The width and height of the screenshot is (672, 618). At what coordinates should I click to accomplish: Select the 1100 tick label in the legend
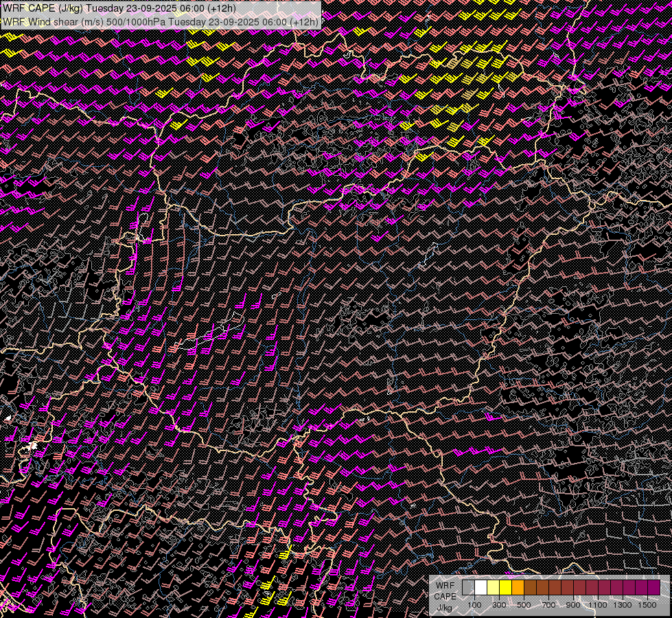click(x=598, y=605)
